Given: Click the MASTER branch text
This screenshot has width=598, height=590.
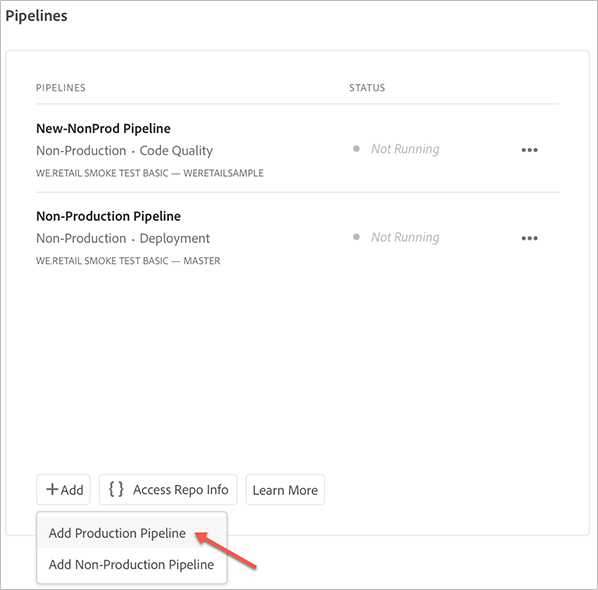Looking at the screenshot, I should (202, 261).
